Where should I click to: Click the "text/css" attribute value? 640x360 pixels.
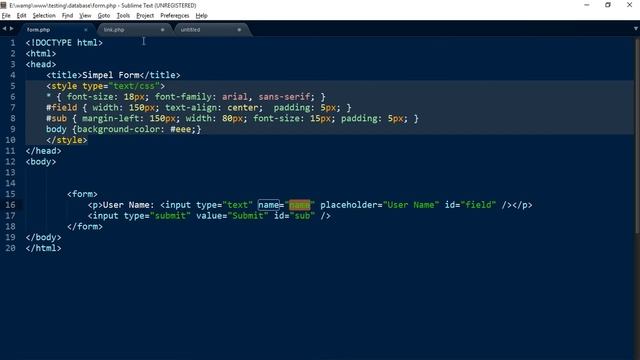(x=134, y=86)
